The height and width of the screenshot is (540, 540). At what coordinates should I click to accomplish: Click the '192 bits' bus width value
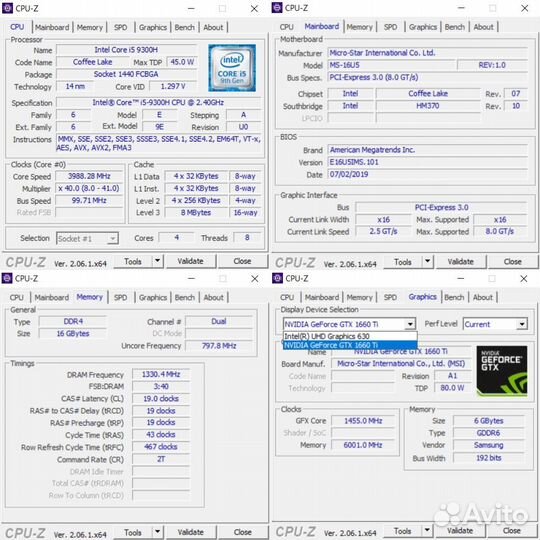pos(488,458)
